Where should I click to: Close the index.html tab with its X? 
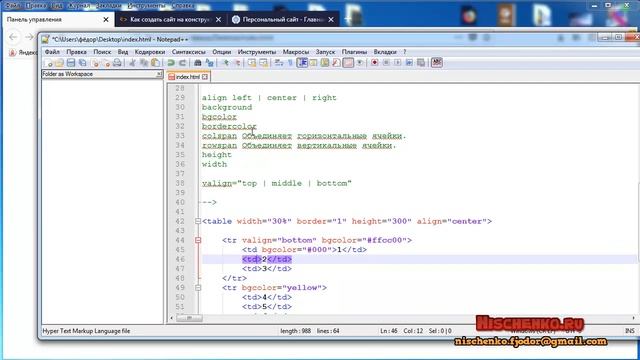(x=205, y=77)
